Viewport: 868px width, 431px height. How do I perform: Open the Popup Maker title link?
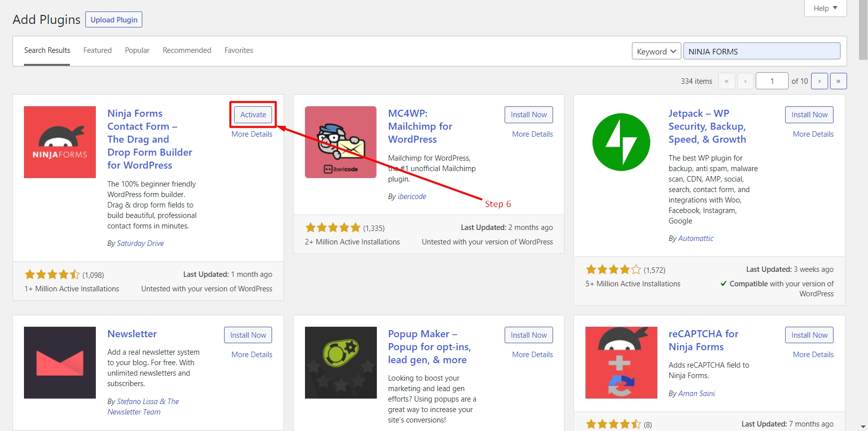(429, 347)
